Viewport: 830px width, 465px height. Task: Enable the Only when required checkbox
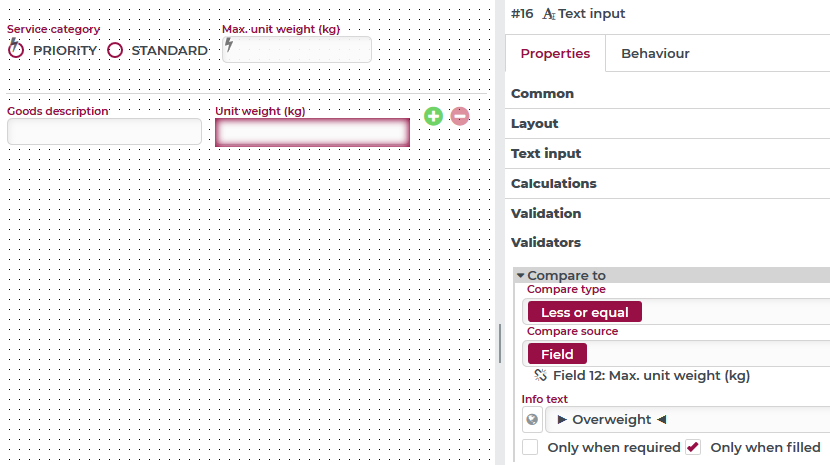point(530,447)
